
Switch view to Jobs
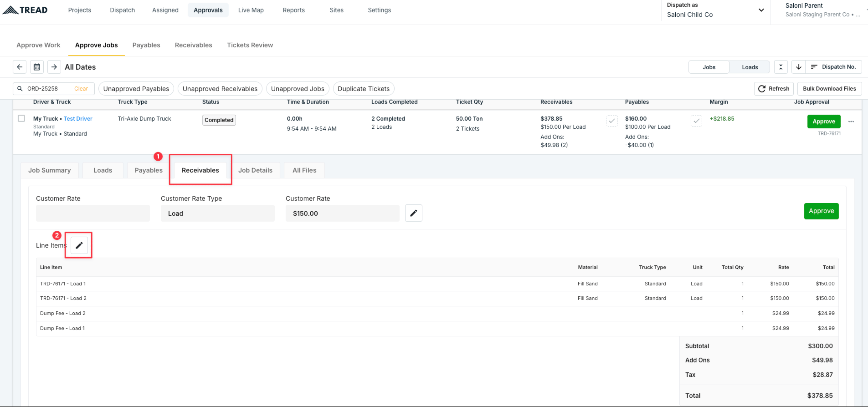pyautogui.click(x=709, y=67)
